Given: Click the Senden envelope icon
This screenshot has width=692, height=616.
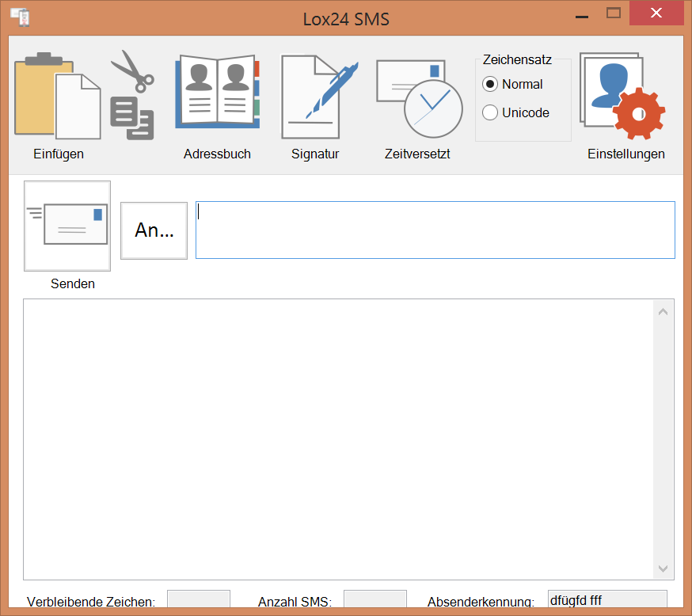Looking at the screenshot, I should click(x=67, y=226).
